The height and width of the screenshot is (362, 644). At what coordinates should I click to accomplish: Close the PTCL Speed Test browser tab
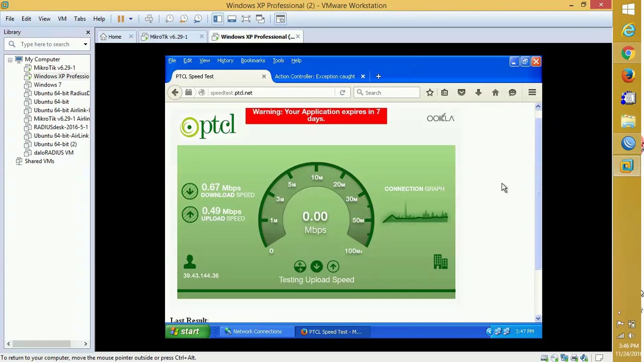coord(264,76)
